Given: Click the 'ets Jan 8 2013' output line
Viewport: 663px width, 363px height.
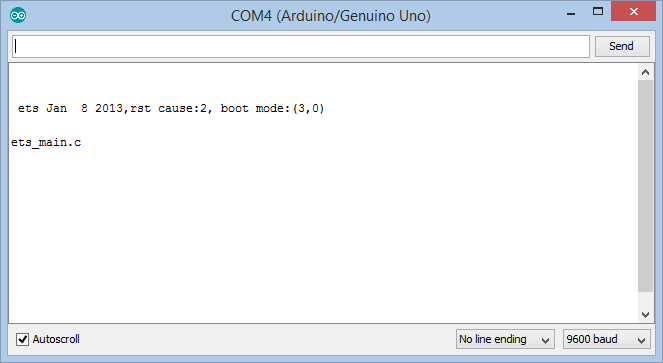Looking at the screenshot, I should [171, 108].
